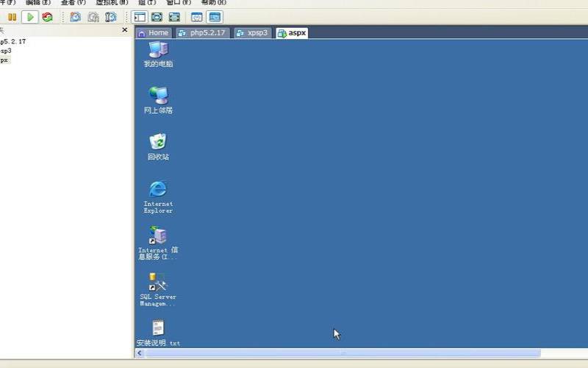Click the SQL Server Management shortcut icon

158,289
